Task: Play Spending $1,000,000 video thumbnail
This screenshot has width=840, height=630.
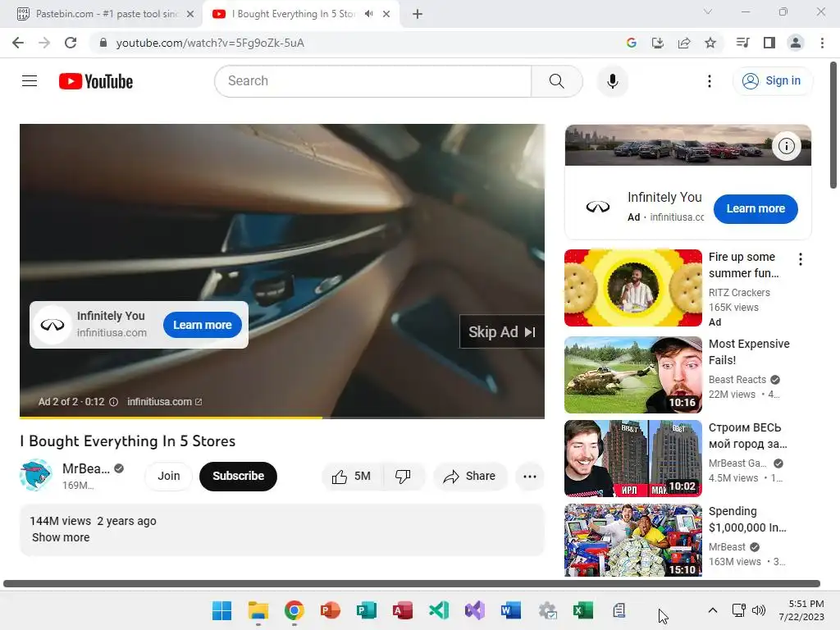Action: tap(632, 540)
